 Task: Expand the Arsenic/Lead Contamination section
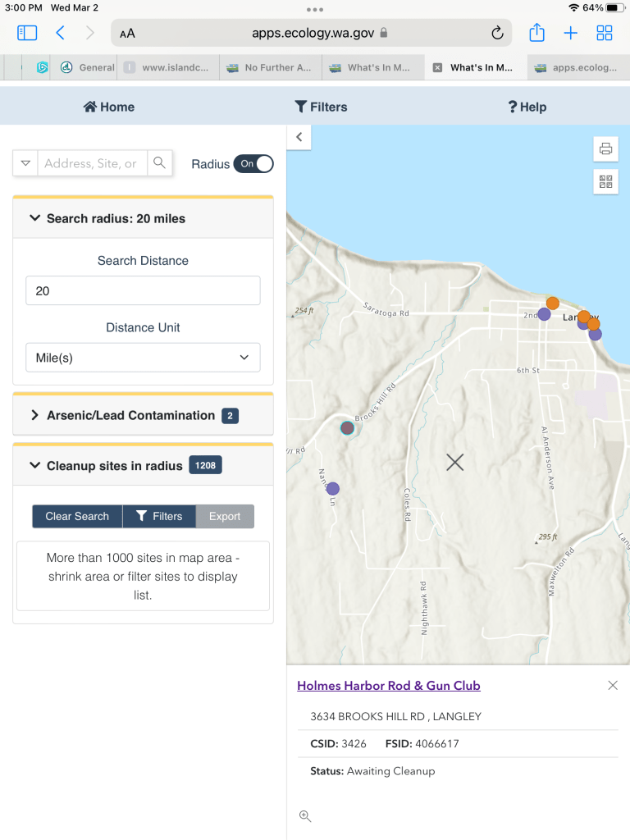click(x=131, y=416)
